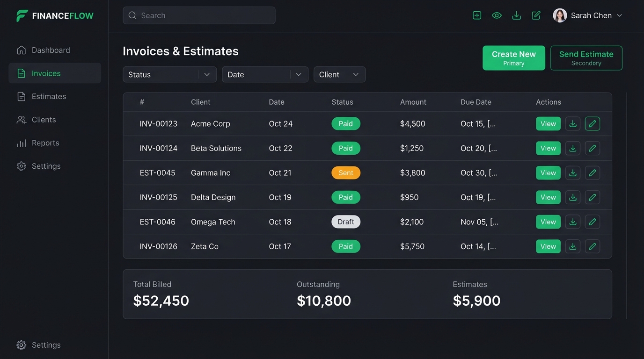Click the Due Date column header
Image resolution: width=644 pixels, height=359 pixels.
click(x=476, y=102)
